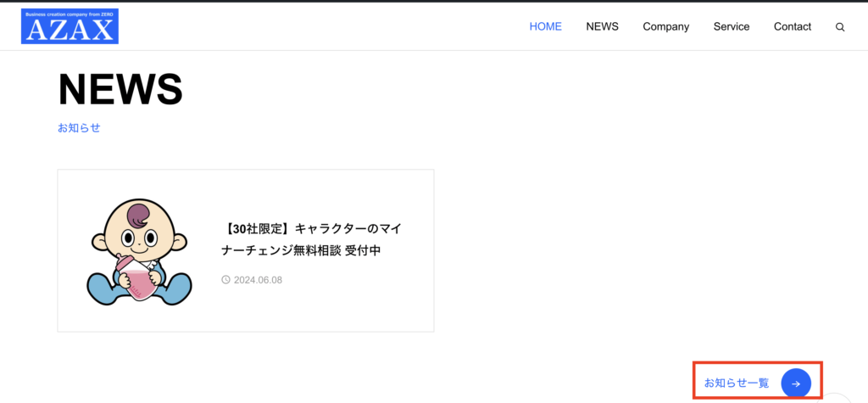The image size is (868, 403).
Task: Open the NEWS navigation item
Action: pos(603,26)
